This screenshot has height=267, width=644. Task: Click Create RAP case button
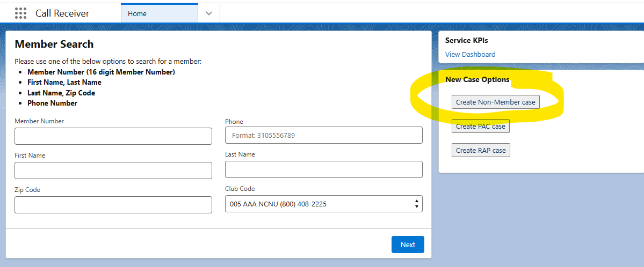point(481,150)
